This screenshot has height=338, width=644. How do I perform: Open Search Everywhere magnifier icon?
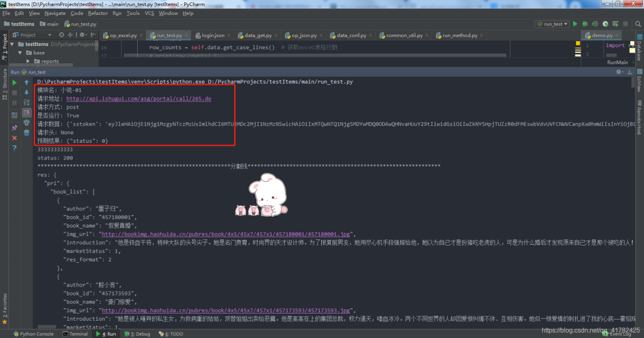point(638,24)
